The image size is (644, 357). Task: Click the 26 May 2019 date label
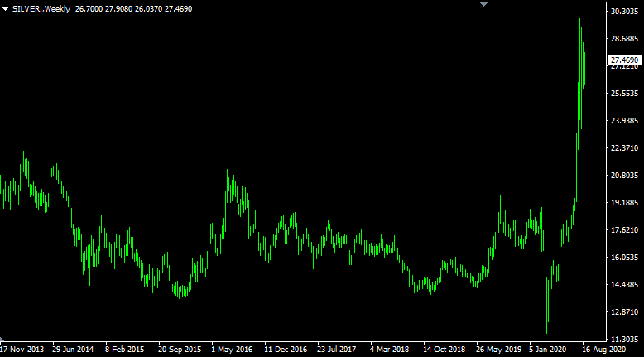click(498, 350)
